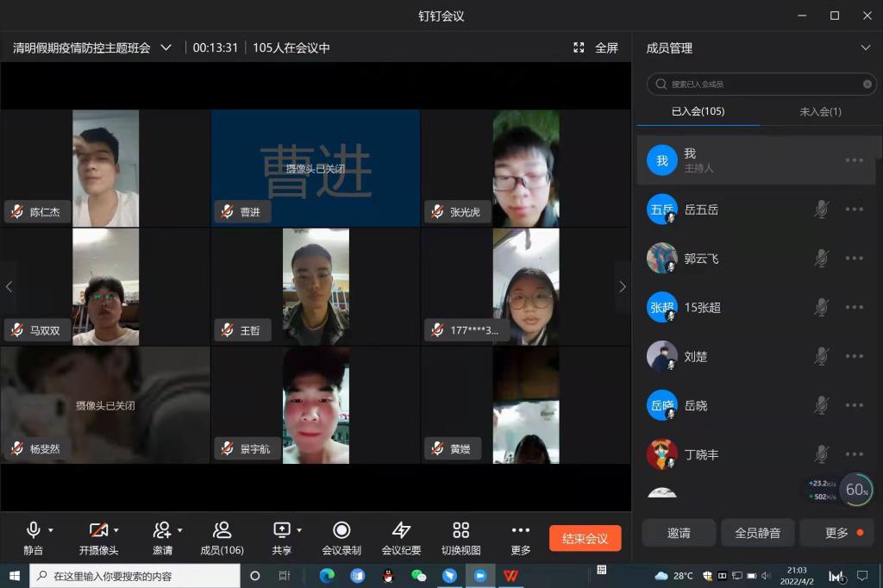Start 会议录制 meeting recording

(x=341, y=538)
